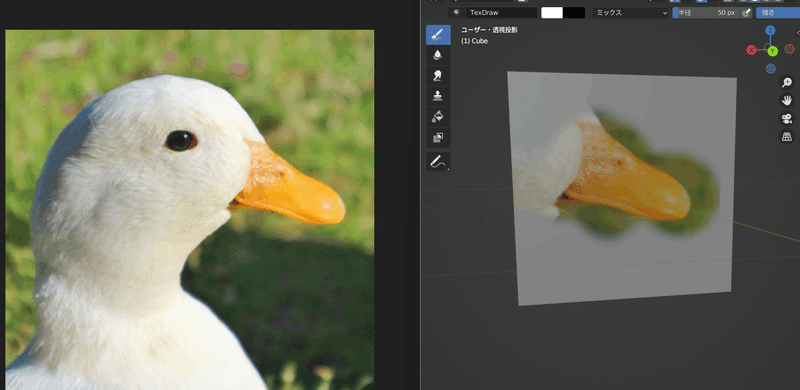Image resolution: width=800 pixels, height=390 pixels.
Task: Select the Soften tool with droplet icon
Action: point(438,55)
